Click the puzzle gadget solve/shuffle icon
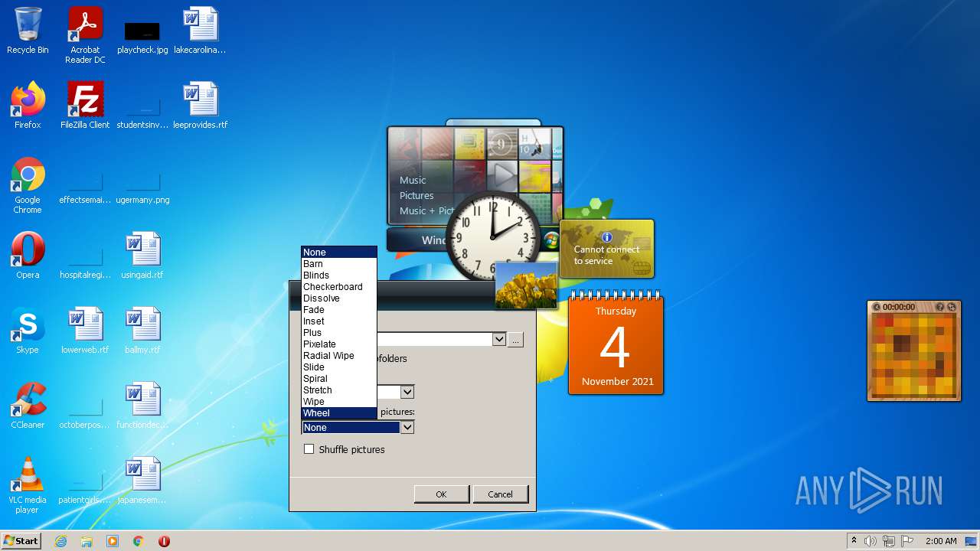 click(x=952, y=307)
